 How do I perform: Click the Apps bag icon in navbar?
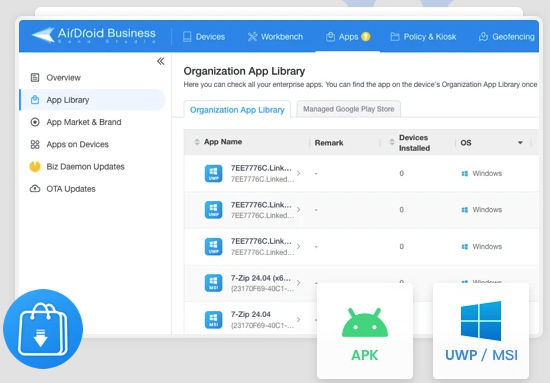(x=330, y=36)
